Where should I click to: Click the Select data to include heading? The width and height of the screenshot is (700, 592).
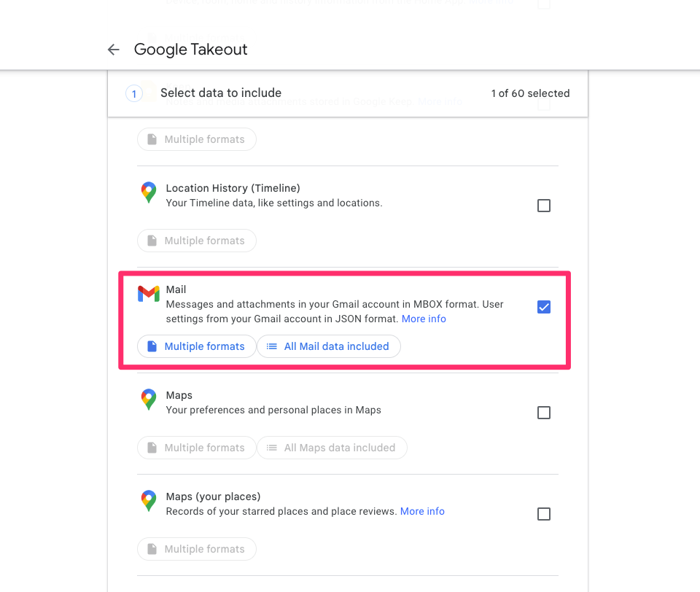(x=221, y=93)
